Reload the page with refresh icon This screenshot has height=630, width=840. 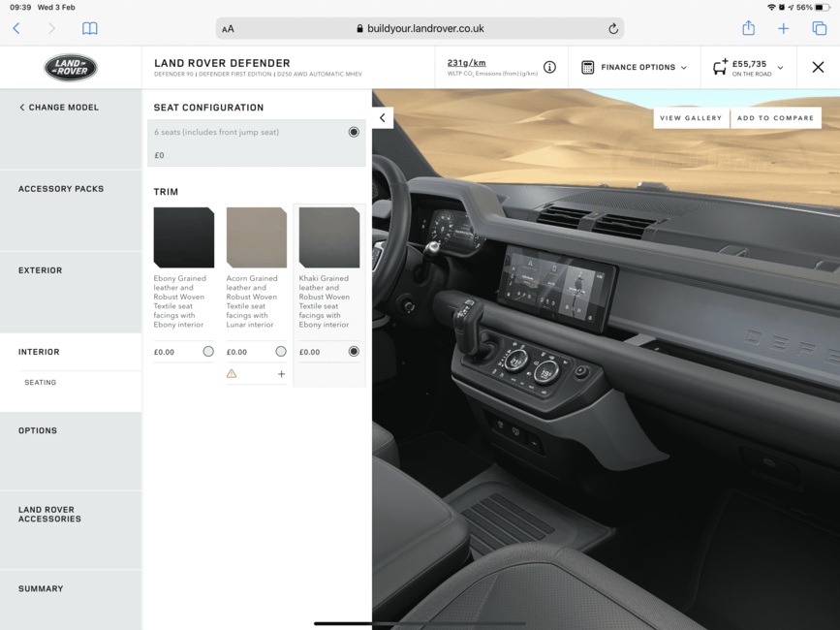click(613, 28)
